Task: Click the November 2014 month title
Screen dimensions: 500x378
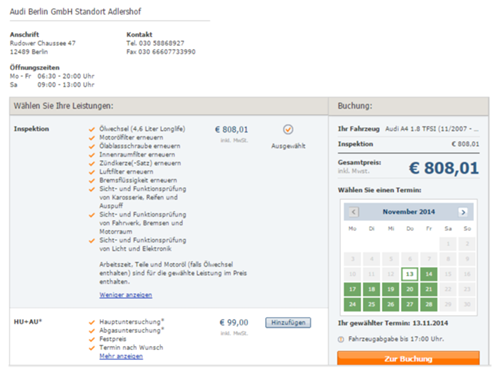Action: point(409,212)
